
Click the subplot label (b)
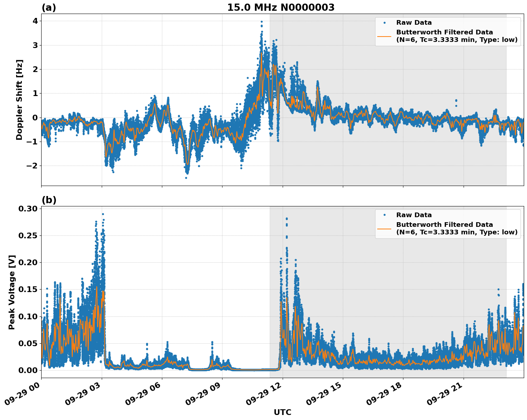49,200
